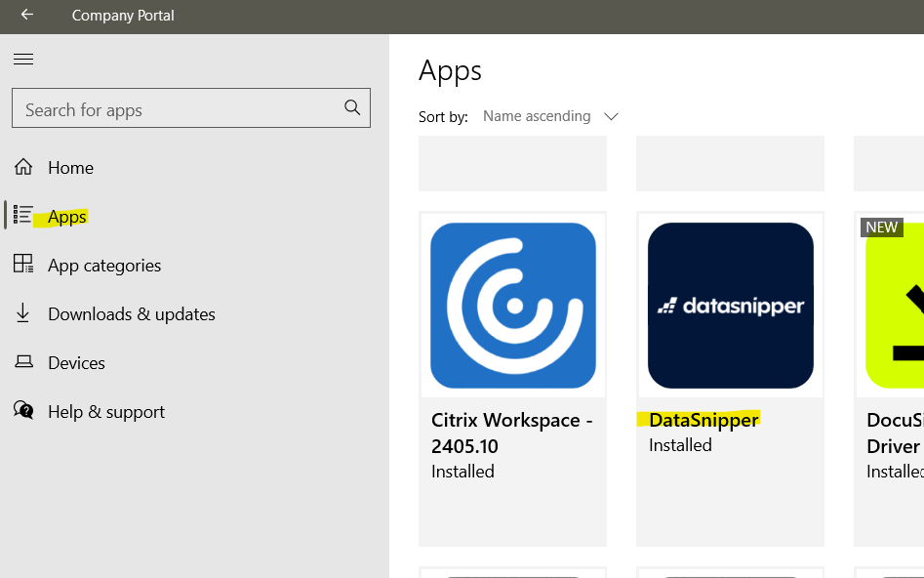This screenshot has height=578, width=924.
Task: Click the Apps page heading
Action: [450, 70]
